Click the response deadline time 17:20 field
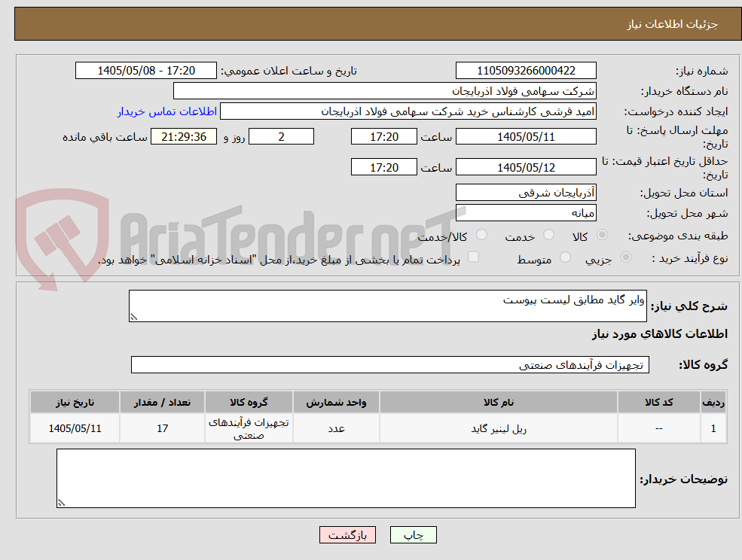 [383, 137]
